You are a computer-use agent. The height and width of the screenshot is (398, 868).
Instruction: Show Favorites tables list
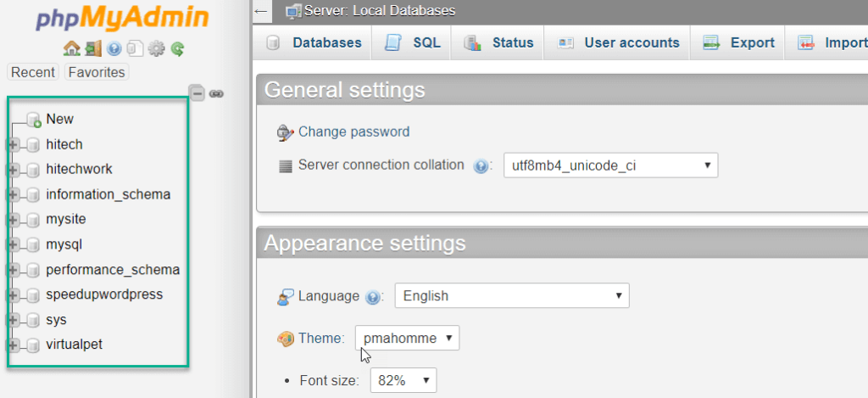coord(97,72)
